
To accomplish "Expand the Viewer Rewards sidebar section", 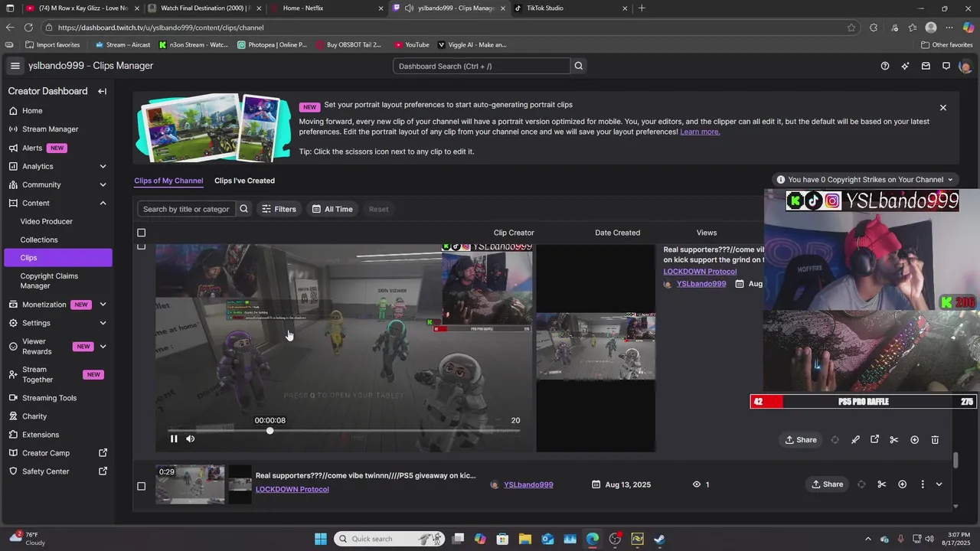I will click(x=103, y=346).
